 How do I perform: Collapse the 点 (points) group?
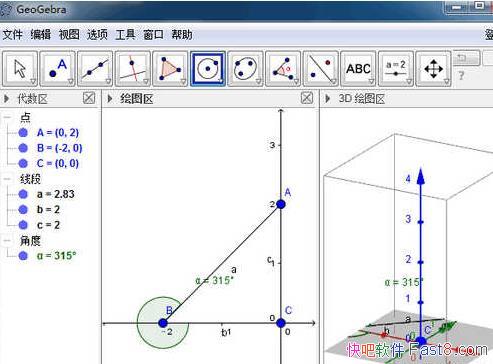tap(7, 117)
